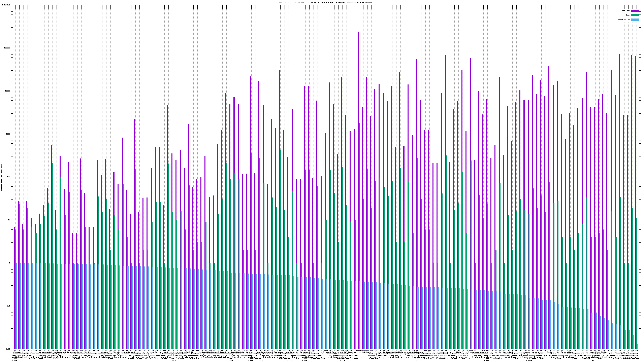Screen dimensions: 644x362
Task: Click the 0.01 y-axis tick label
Action: (x=8, y=349)
